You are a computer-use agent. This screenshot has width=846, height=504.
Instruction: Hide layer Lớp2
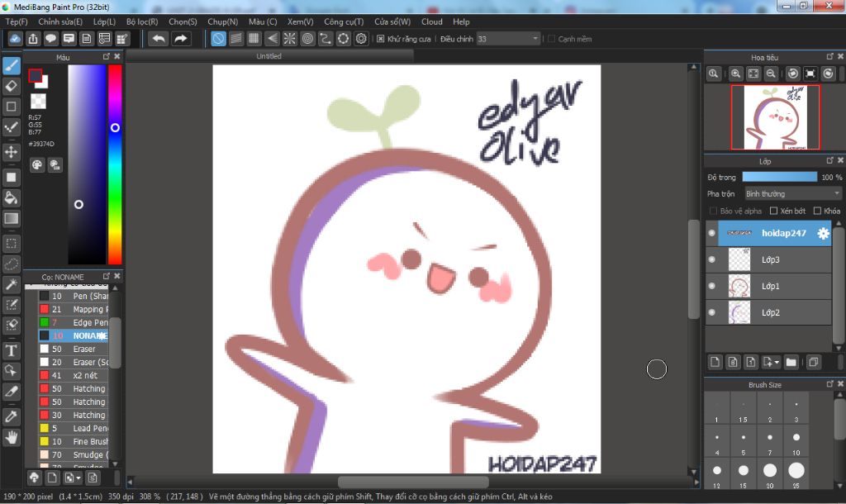point(711,312)
